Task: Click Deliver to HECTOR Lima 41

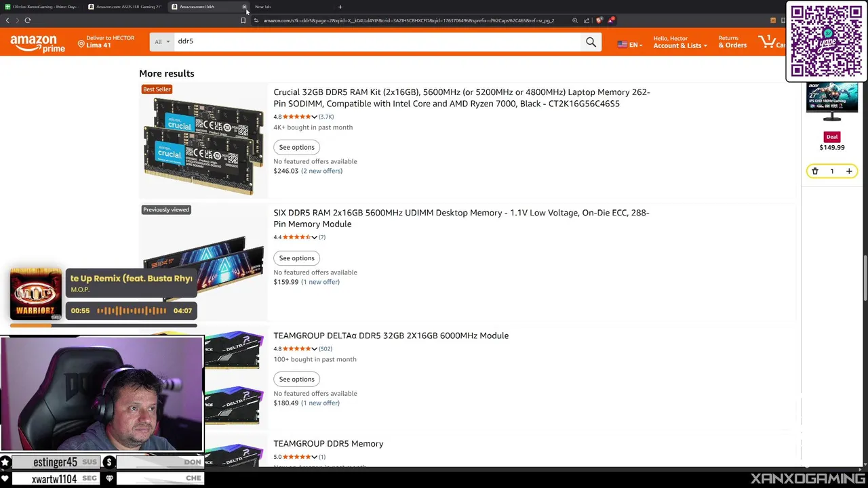Action: click(x=106, y=42)
